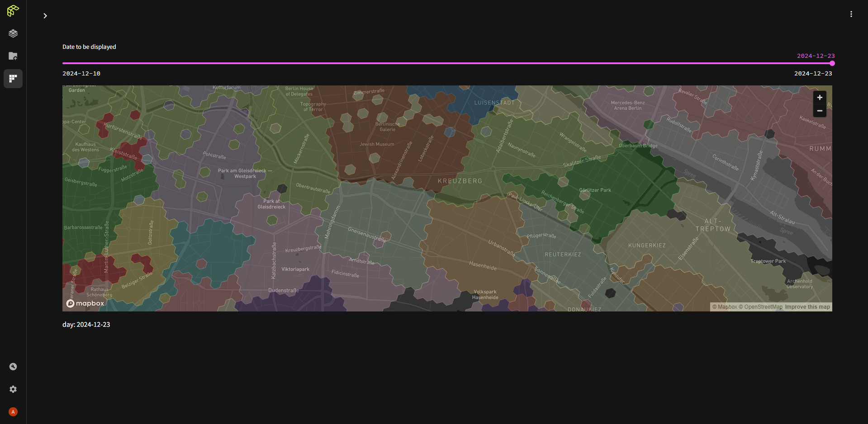The image size is (868, 424).
Task: Open the wrench tools icon
Action: coord(13,367)
